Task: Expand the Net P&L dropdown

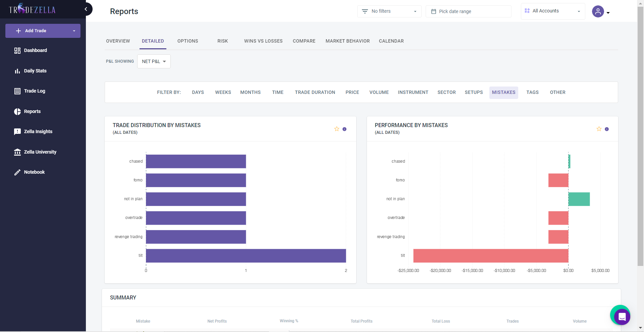Action: [x=154, y=62]
